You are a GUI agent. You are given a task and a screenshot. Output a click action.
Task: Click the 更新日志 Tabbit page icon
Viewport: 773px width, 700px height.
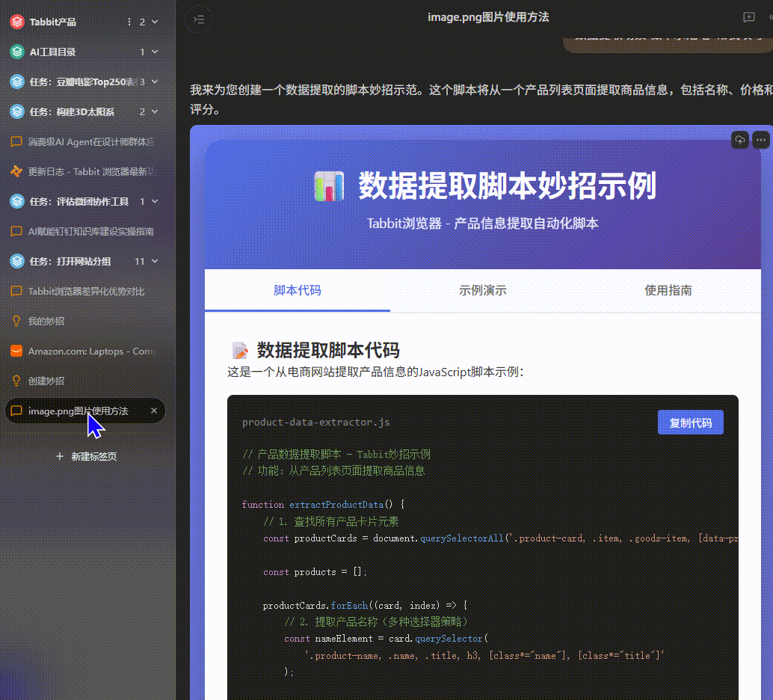16,171
